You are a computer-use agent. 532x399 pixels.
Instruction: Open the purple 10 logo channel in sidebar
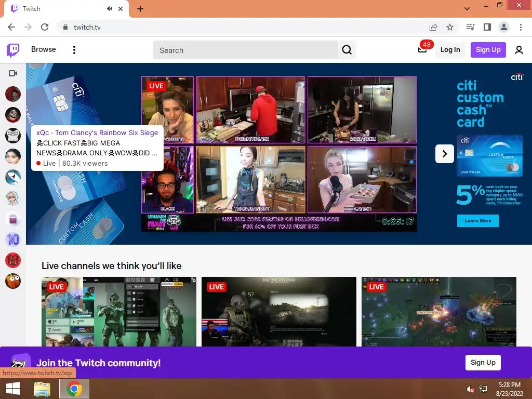pos(13,240)
